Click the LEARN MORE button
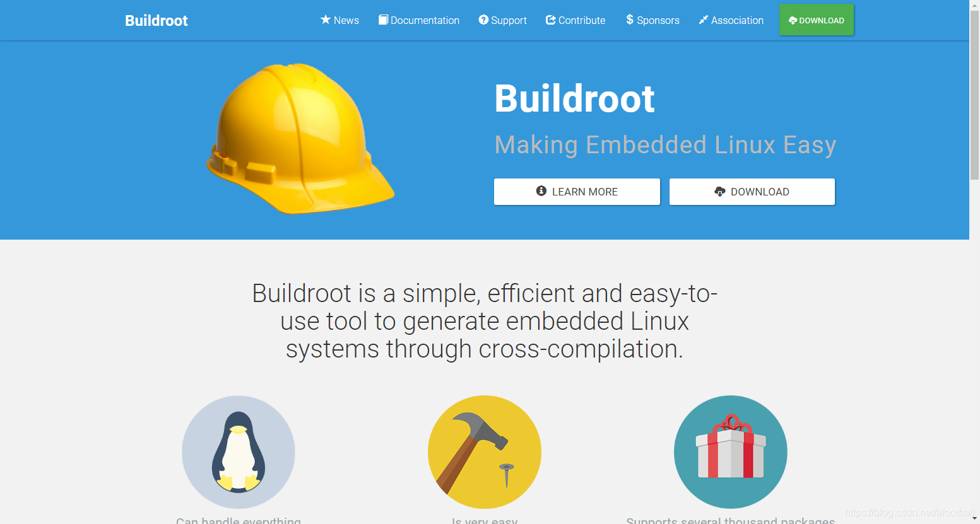The image size is (980, 524). [x=577, y=192]
